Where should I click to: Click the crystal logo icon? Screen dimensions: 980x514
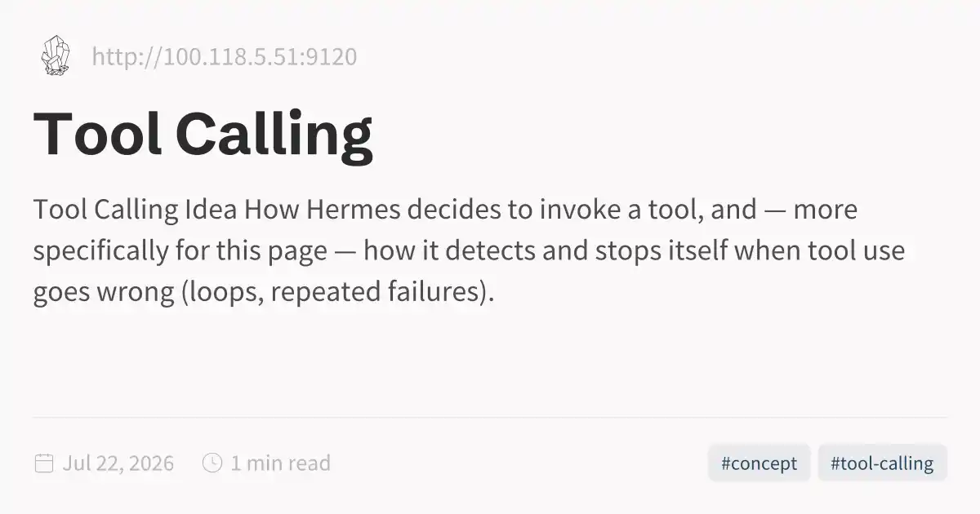(56, 57)
